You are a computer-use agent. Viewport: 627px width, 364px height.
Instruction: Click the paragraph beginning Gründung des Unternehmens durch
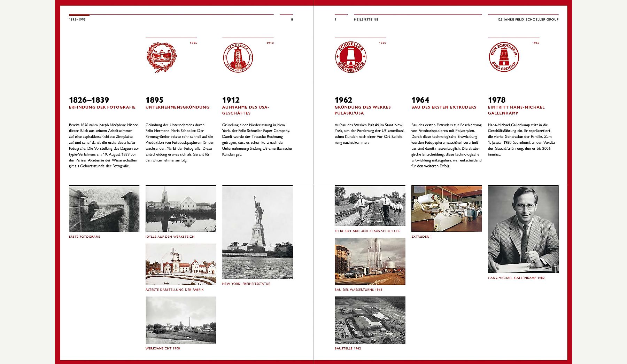[x=180, y=142]
